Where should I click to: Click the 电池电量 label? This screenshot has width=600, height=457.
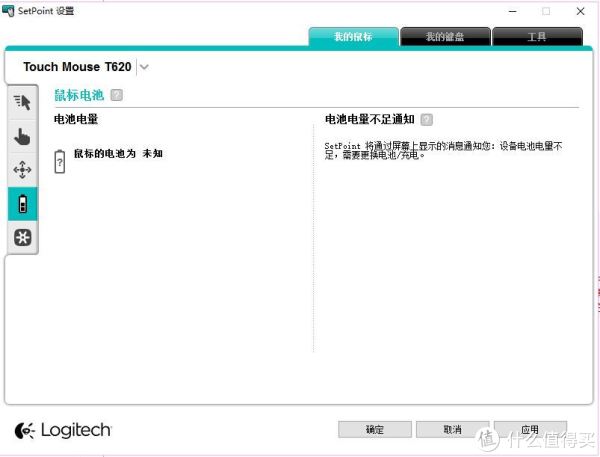pos(76,119)
